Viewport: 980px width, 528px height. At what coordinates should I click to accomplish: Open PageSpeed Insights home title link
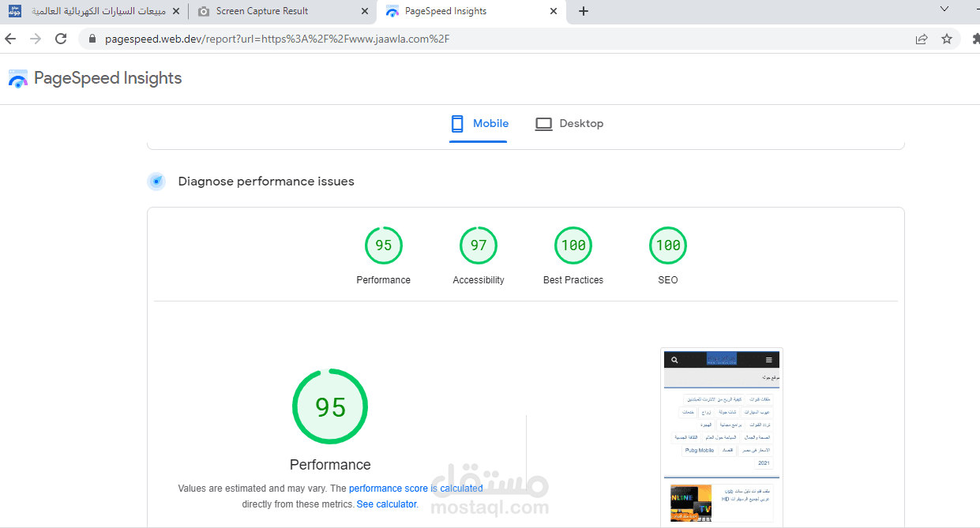coord(108,78)
